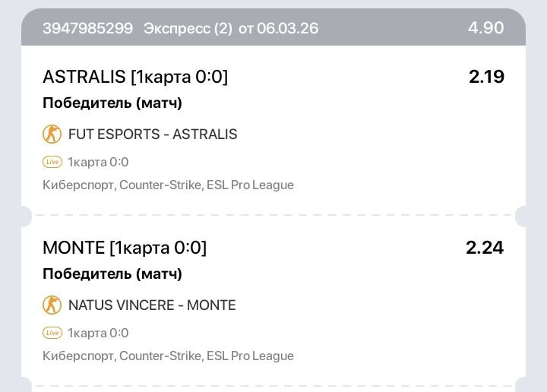
Task: Click Победитель (матч) under the ASTRALIS selection
Action: coord(112,103)
